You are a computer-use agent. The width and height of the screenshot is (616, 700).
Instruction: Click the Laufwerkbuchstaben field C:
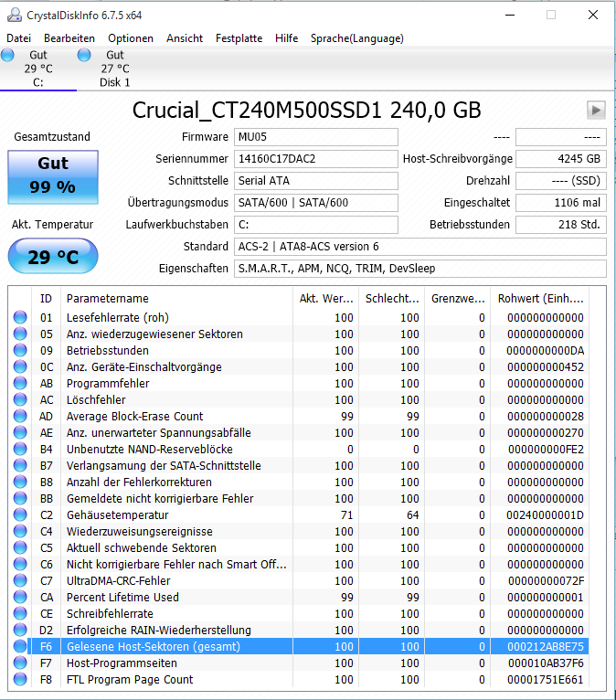click(316, 225)
